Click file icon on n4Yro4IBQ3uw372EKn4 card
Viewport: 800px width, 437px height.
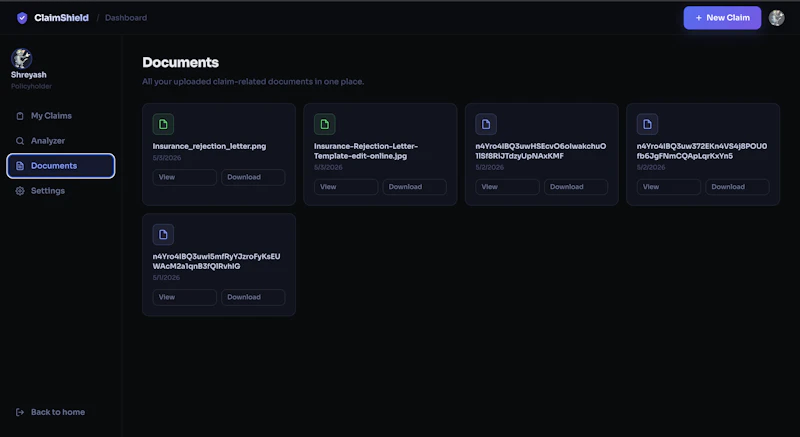(x=647, y=124)
